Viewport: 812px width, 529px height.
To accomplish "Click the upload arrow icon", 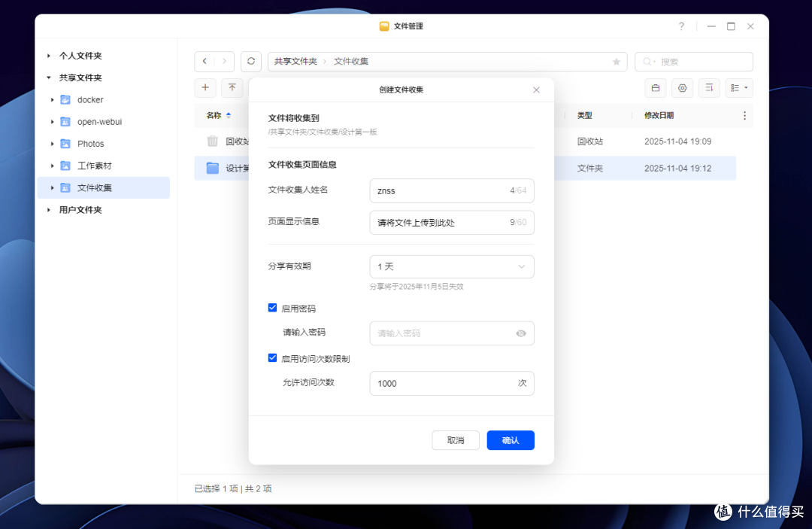I will click(232, 87).
